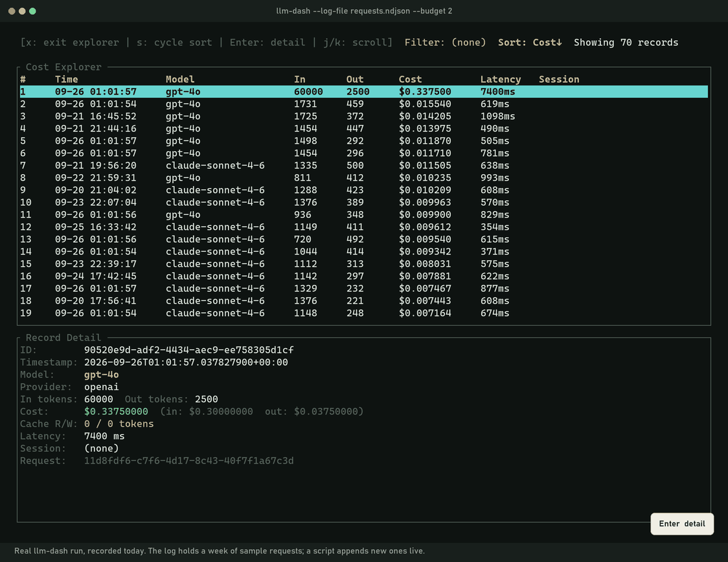Screen dimensions: 728x562
Task: Click the green cost value $0.33750000
Action: coord(116,411)
